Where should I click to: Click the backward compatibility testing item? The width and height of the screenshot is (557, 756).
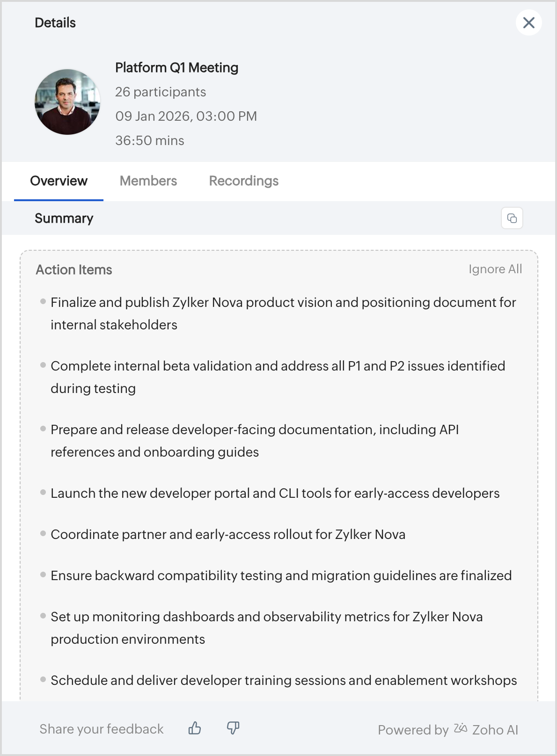tap(281, 576)
